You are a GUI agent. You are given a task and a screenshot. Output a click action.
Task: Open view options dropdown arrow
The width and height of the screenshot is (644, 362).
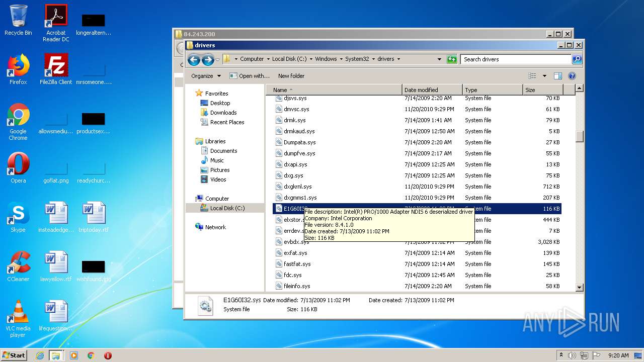pyautogui.click(x=544, y=76)
